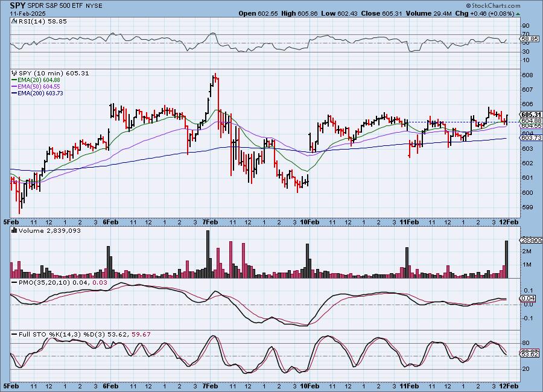Click the 20 stochastic axis label
543x392 pixels.
pos(526,369)
